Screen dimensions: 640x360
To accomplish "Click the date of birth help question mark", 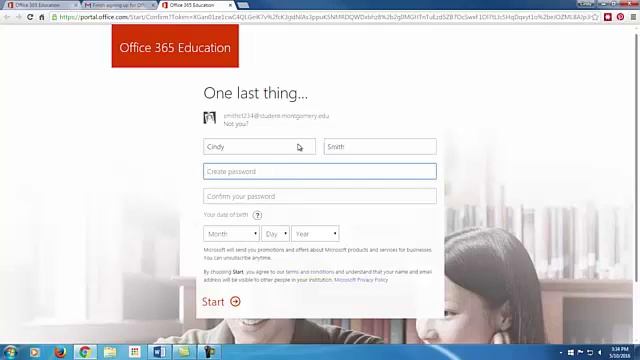I will click(x=257, y=215).
